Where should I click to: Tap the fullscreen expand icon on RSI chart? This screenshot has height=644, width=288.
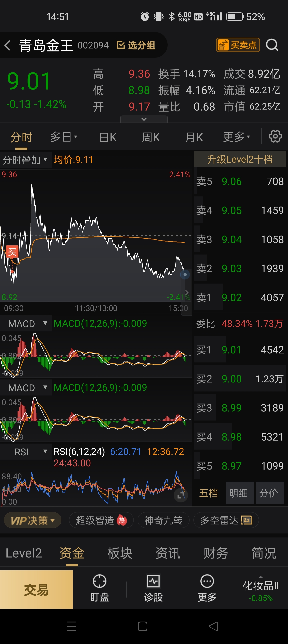point(180,495)
